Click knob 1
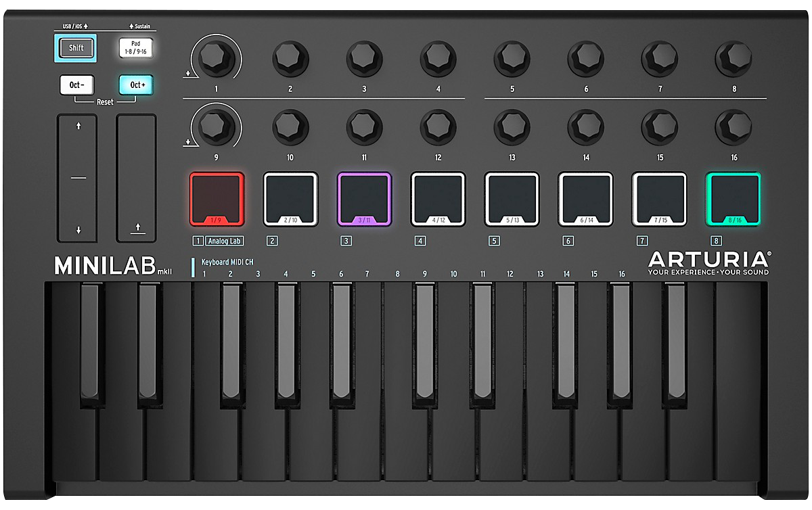 pos(216,59)
